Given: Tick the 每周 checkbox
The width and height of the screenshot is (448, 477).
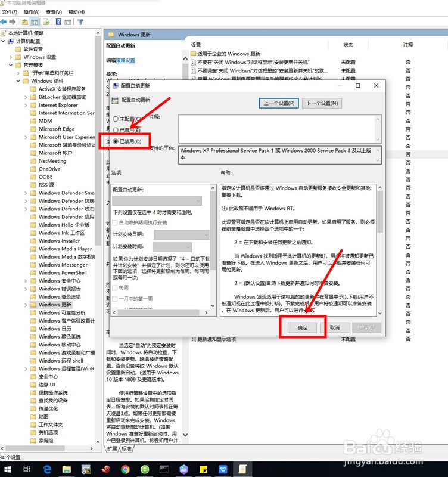Looking at the screenshot, I should (x=115, y=287).
